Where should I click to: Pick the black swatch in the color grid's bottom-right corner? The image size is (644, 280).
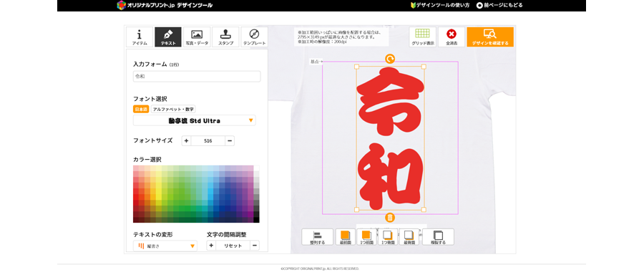256,220
